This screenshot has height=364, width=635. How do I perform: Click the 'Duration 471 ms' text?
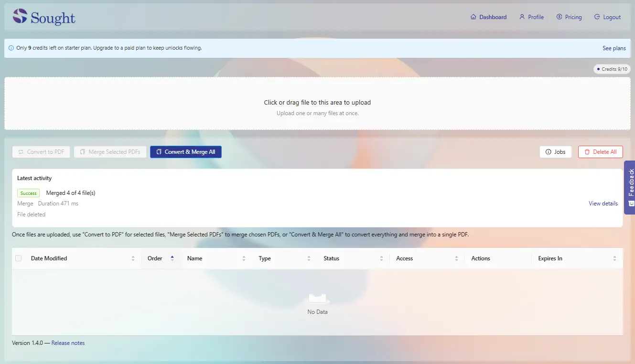(x=58, y=203)
